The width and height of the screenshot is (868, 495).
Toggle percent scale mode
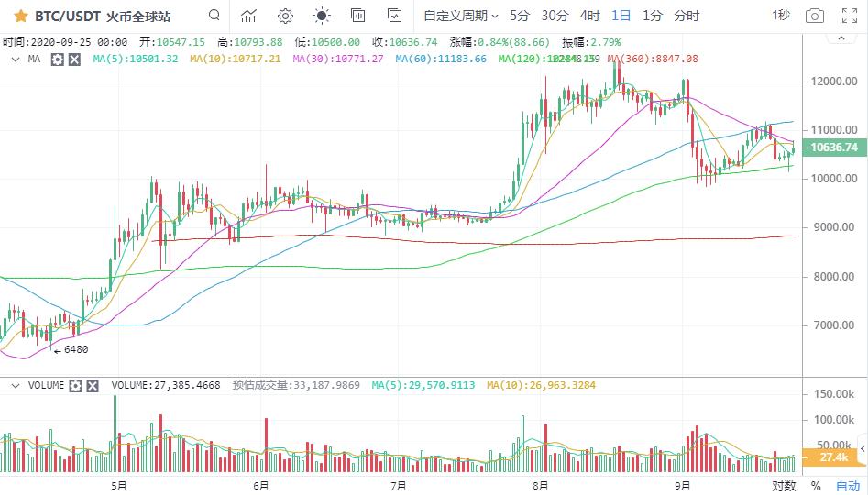(x=817, y=485)
